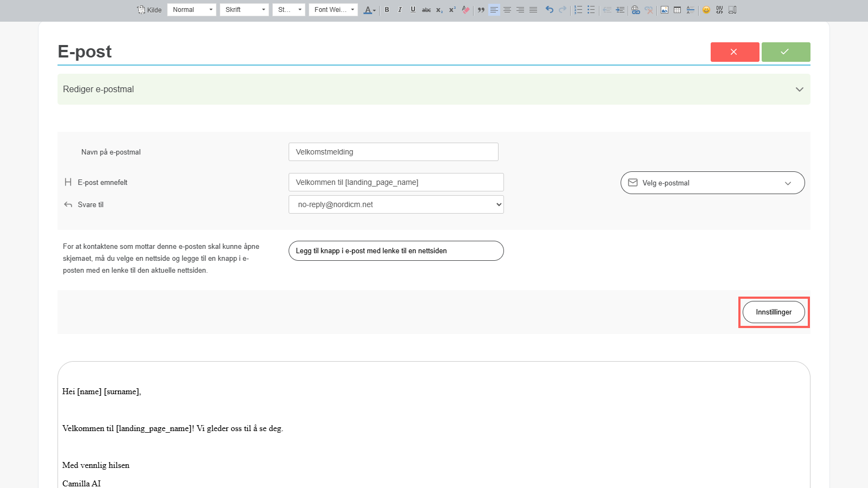868x488 pixels.
Task: Insert a link
Action: pyautogui.click(x=636, y=10)
